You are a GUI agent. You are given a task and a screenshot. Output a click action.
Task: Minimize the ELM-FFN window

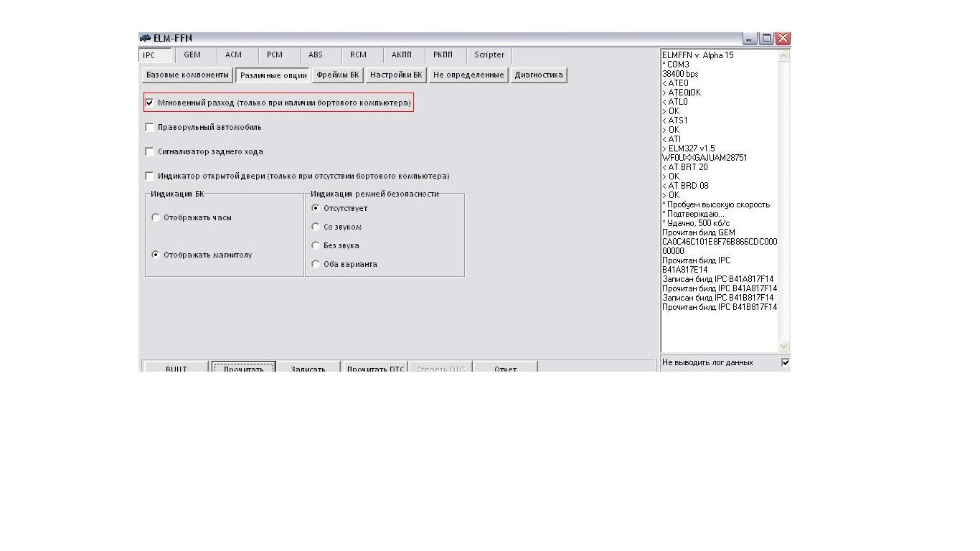point(750,39)
